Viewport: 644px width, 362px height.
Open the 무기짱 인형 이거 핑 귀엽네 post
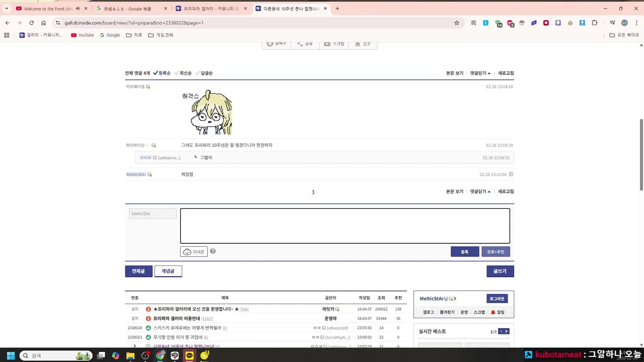click(x=178, y=337)
